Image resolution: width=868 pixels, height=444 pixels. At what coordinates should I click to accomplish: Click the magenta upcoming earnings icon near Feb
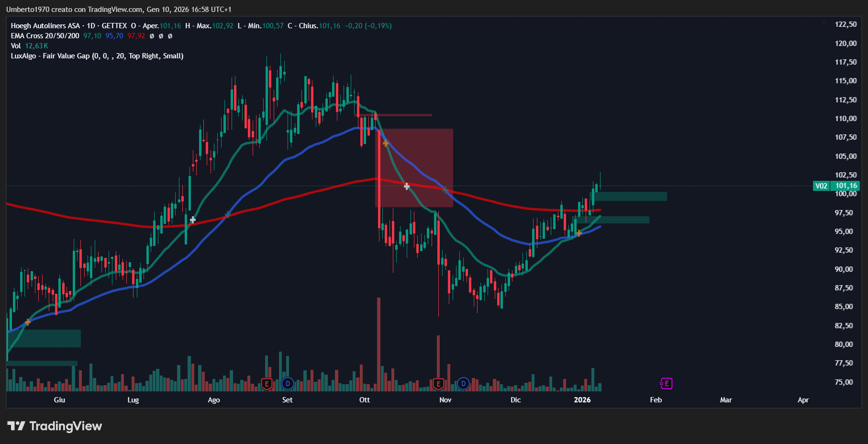tap(666, 383)
